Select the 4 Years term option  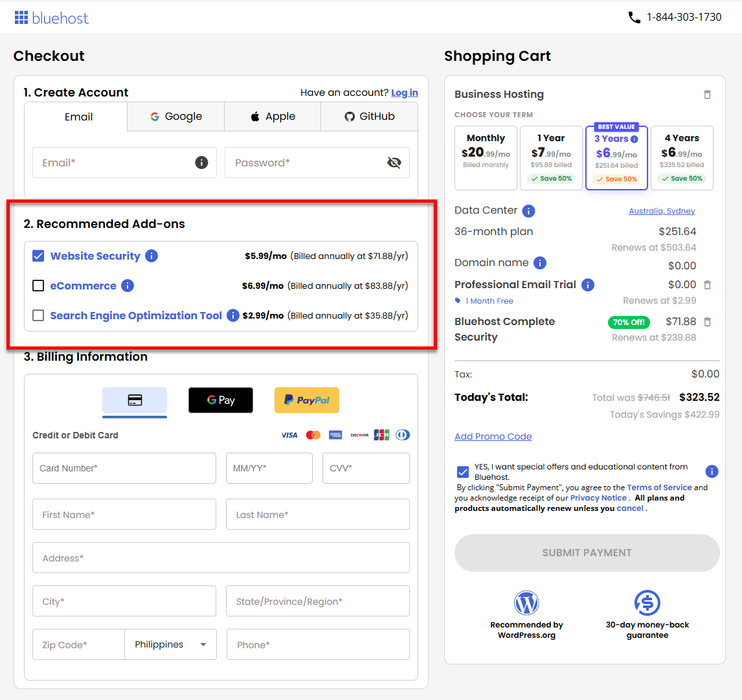(682, 158)
